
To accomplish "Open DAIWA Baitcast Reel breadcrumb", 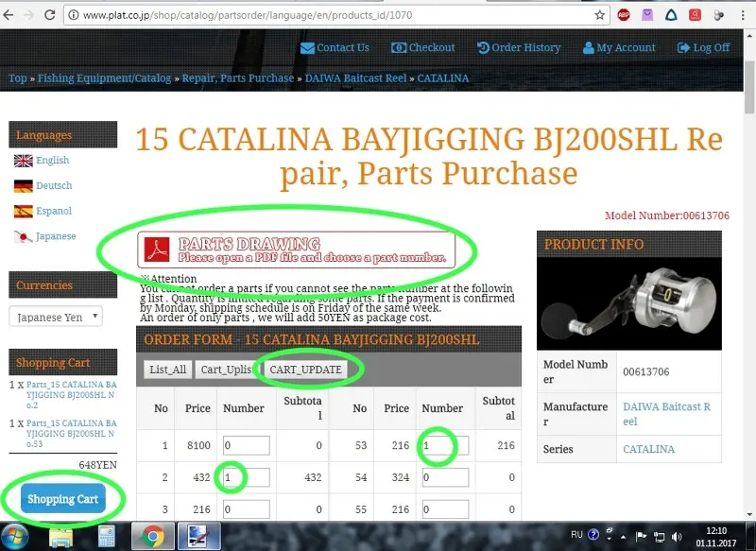I will (355, 78).
